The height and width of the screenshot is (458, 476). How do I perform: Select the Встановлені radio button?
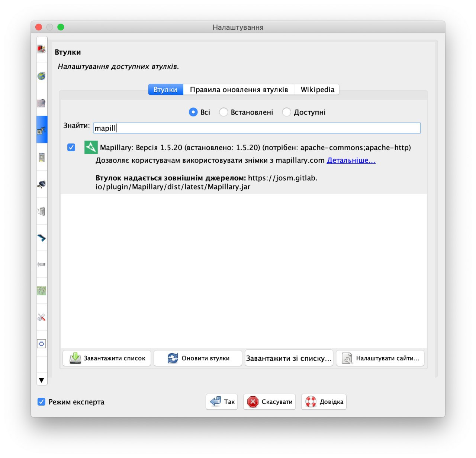pyautogui.click(x=223, y=112)
